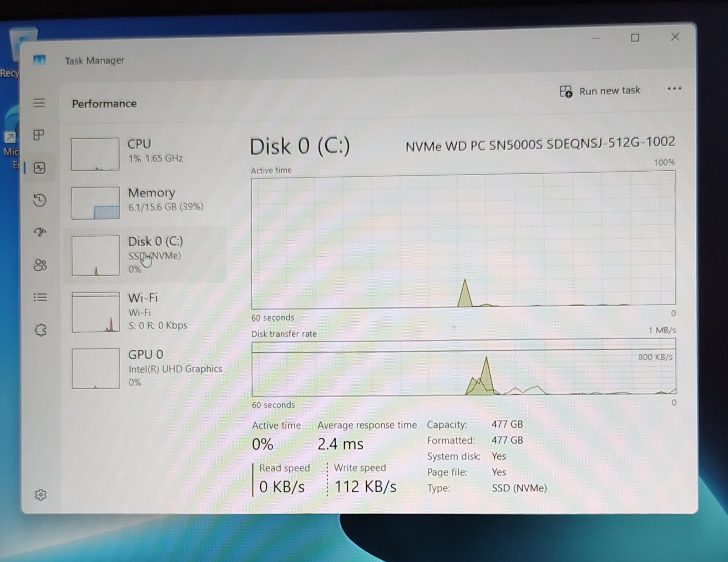Click the Active time graph area
728x562 pixels.
point(463,240)
